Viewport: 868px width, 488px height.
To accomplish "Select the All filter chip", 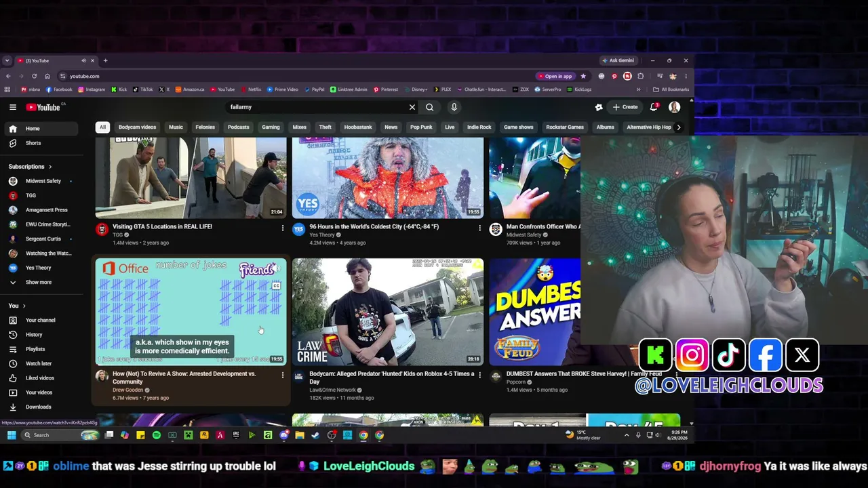I will pyautogui.click(x=102, y=127).
